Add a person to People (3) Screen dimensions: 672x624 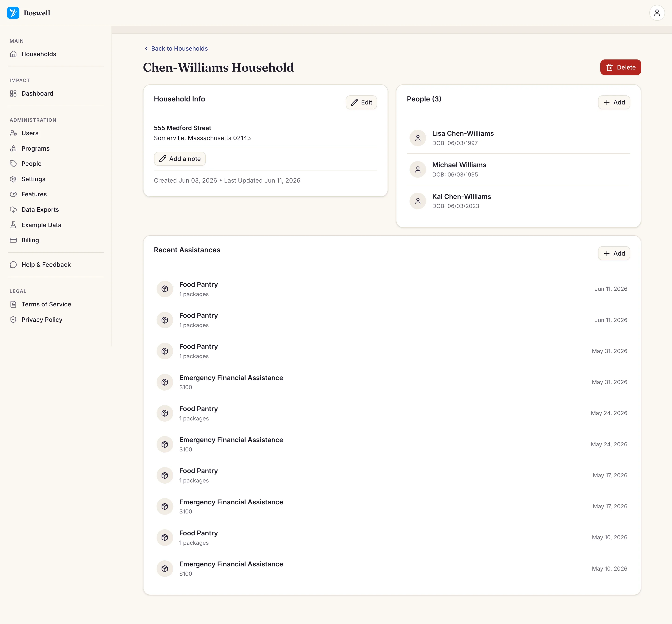[614, 102]
